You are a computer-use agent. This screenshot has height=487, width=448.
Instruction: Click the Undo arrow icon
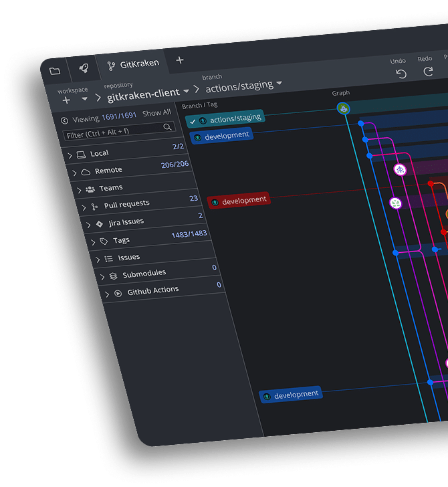[401, 74]
